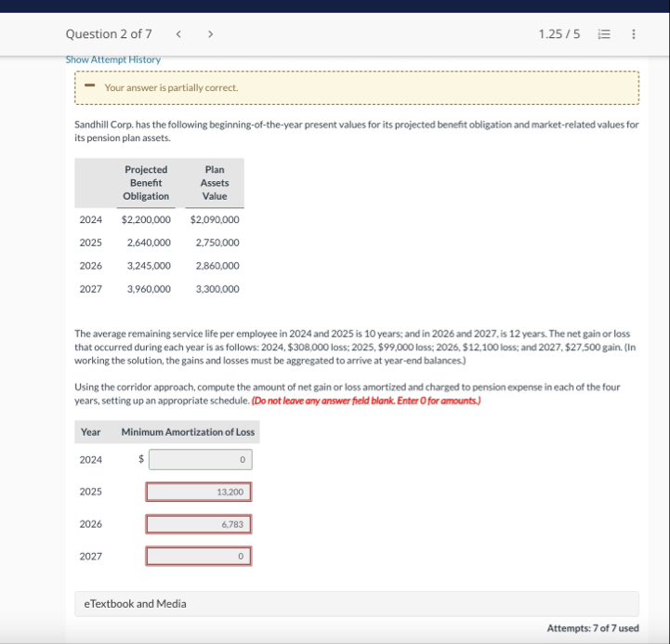Click the 2027 row label in answer table
Image resolution: width=670 pixels, height=644 pixels.
[x=90, y=557]
